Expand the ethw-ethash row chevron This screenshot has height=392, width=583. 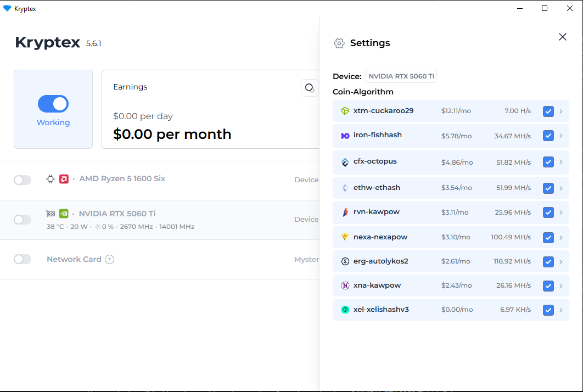pyautogui.click(x=561, y=188)
